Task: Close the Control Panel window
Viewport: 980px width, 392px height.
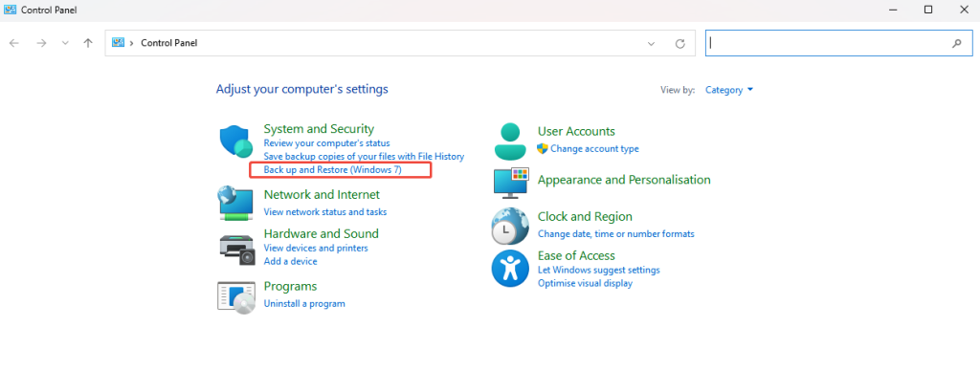Action: (x=963, y=10)
